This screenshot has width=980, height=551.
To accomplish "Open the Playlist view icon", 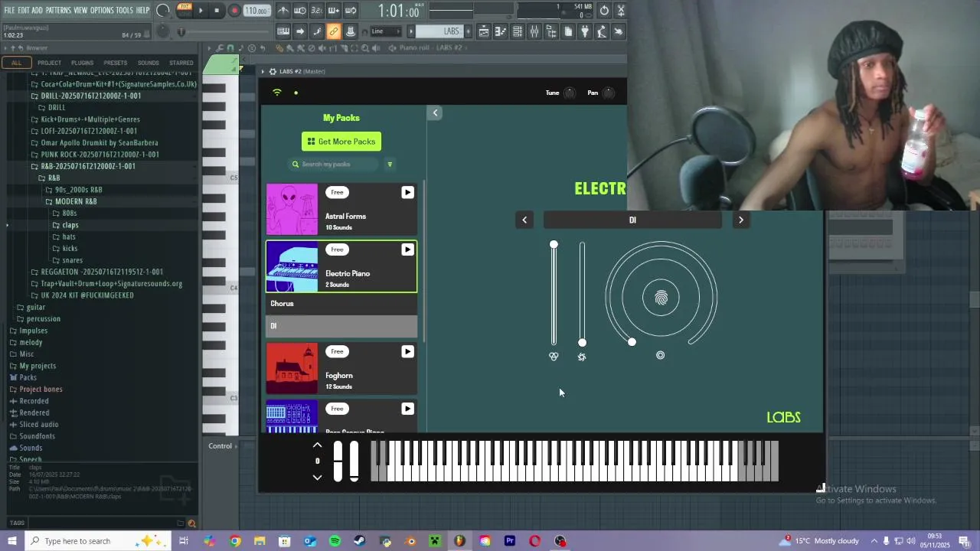I will [484, 31].
